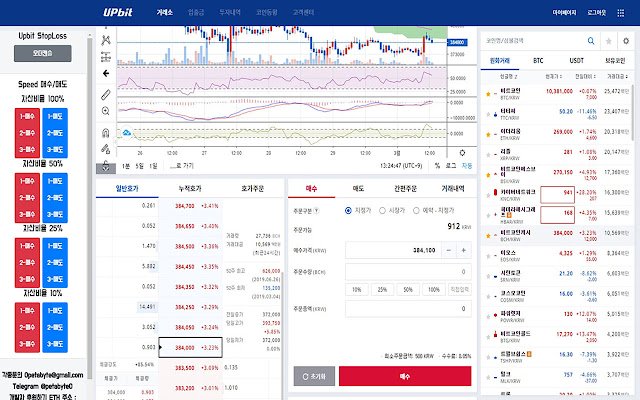Switch to 호가주문 order book order tab
Screen dimensions: 640x400
point(252,189)
